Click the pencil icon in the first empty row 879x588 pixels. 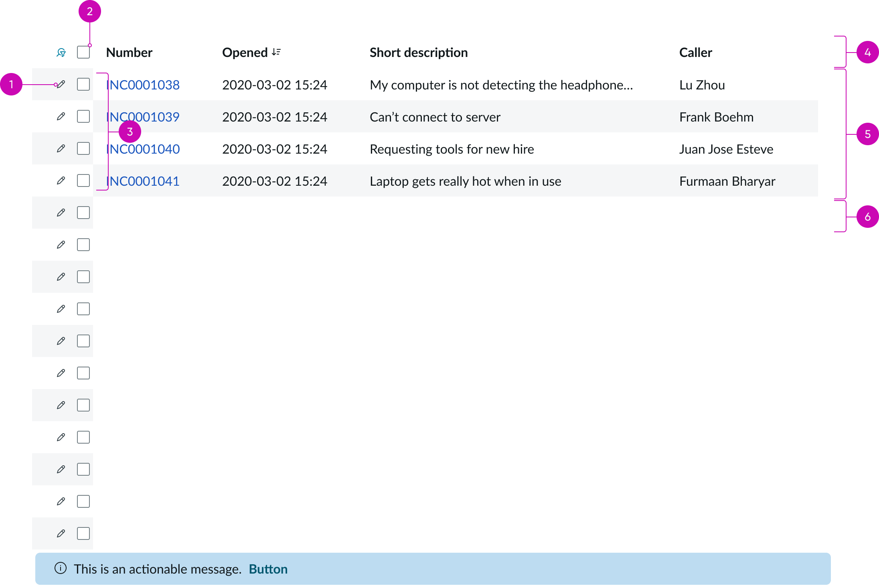[x=61, y=213]
